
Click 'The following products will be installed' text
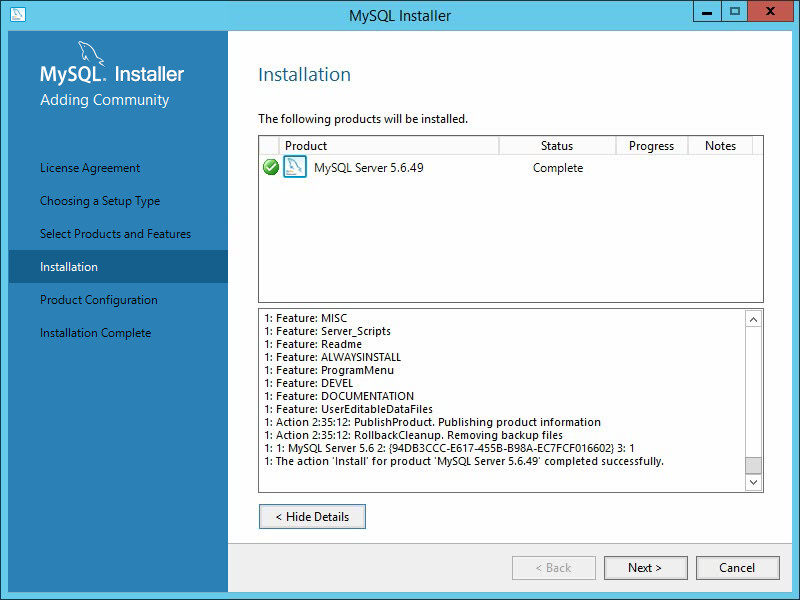pyautogui.click(x=363, y=119)
